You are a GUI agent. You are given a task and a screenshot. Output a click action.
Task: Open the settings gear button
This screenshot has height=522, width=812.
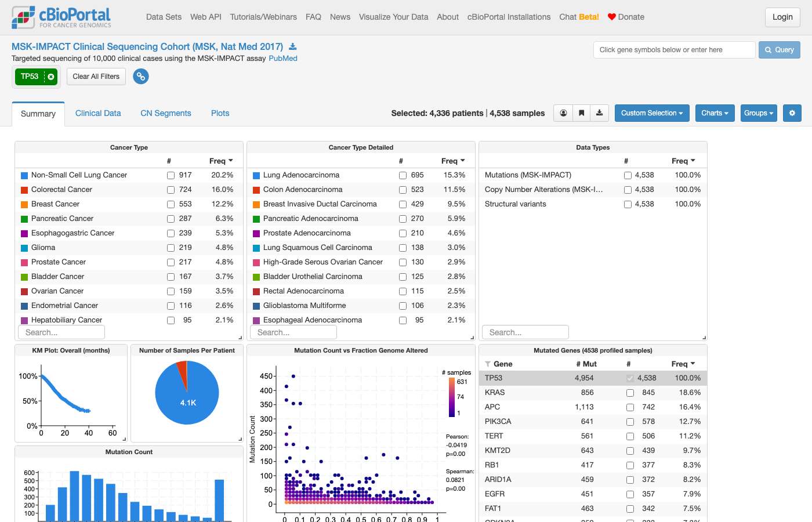point(792,113)
